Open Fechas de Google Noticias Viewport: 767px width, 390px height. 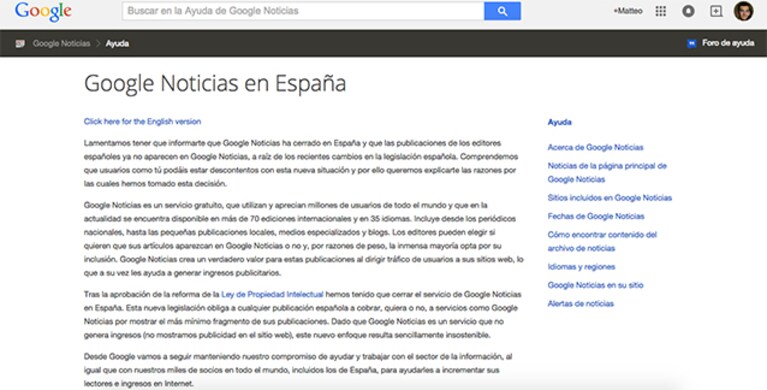[596, 216]
